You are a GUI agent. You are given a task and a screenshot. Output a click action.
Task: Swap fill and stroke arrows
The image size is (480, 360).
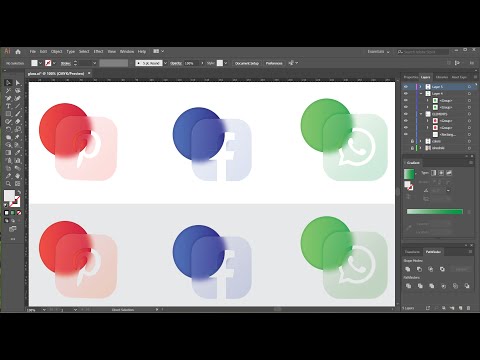click(19, 192)
